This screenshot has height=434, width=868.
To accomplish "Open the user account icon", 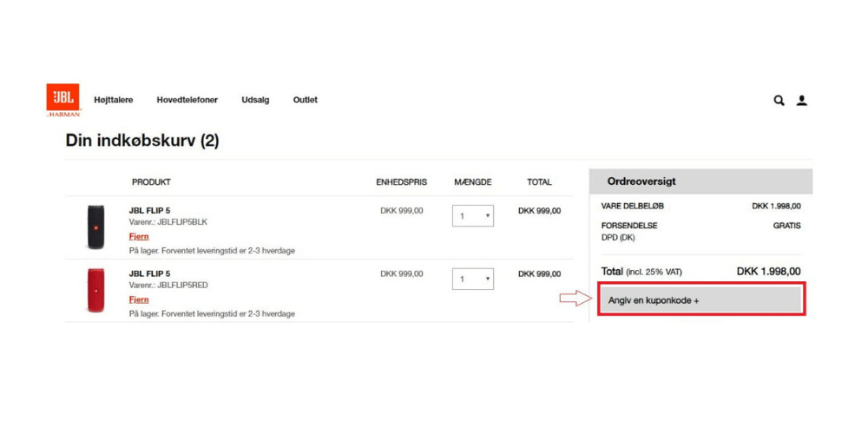I will [802, 101].
